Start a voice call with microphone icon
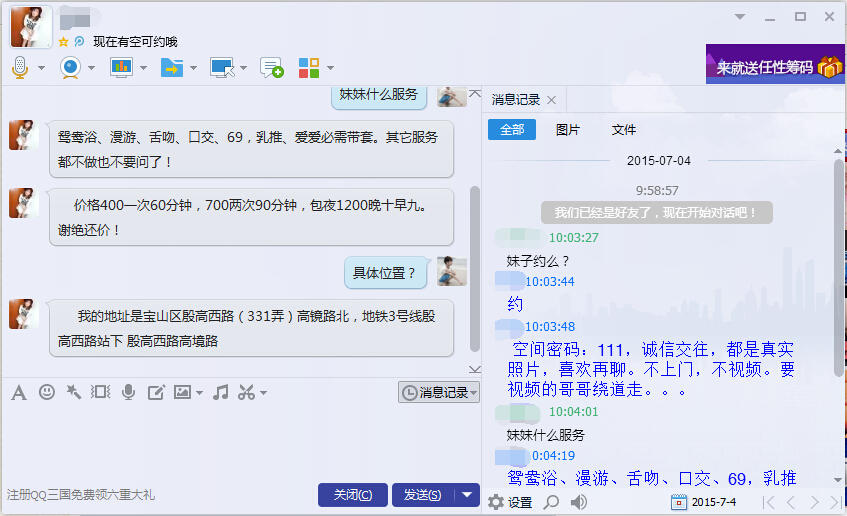Image resolution: width=847 pixels, height=516 pixels. coord(20,68)
